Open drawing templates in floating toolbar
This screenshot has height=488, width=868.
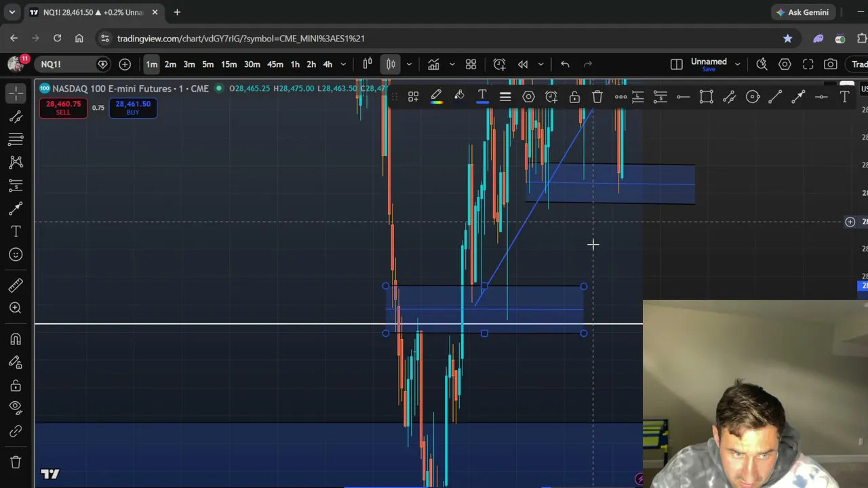pyautogui.click(x=413, y=97)
